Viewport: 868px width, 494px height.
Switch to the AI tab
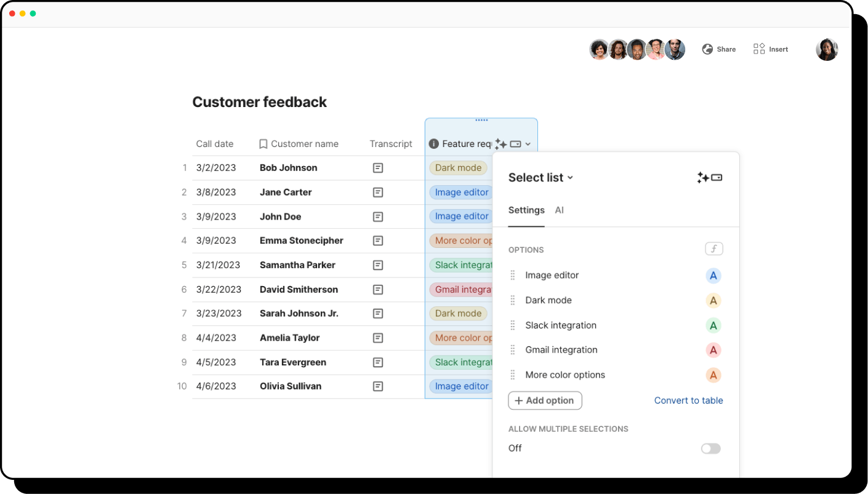559,210
